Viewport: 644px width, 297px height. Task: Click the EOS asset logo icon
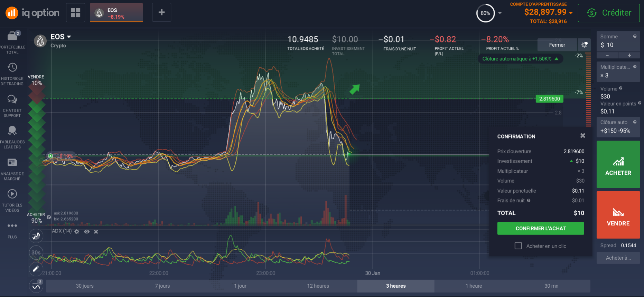[x=40, y=41]
